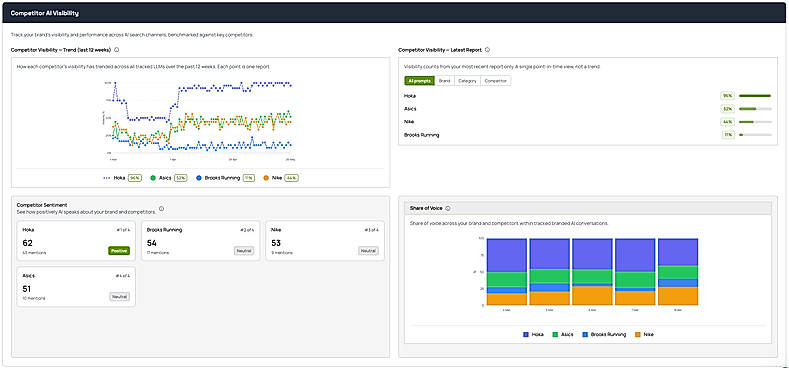Image resolution: width=789 pixels, height=368 pixels.
Task: Click the info icon next to Competitor Sentiment
Action: coord(162,208)
